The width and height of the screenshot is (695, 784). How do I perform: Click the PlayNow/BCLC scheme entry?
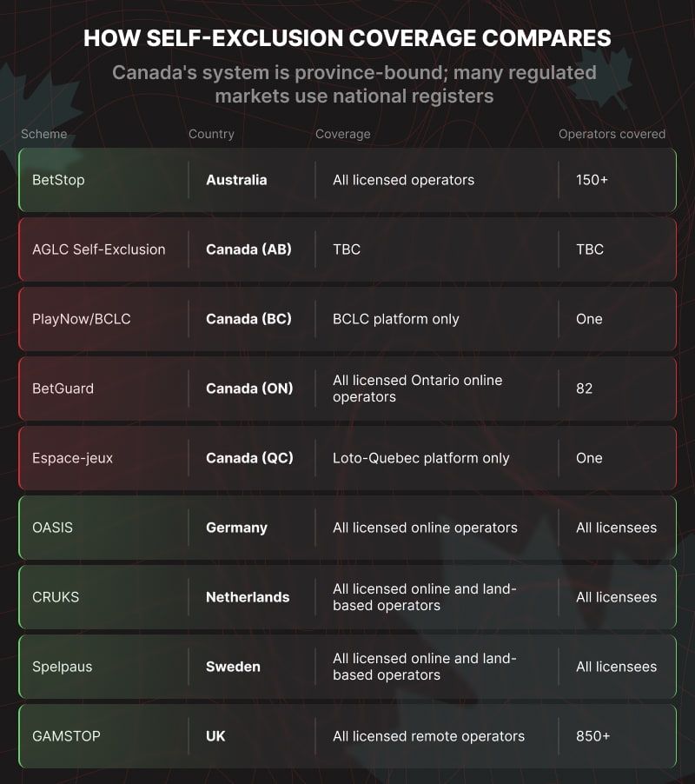click(82, 319)
